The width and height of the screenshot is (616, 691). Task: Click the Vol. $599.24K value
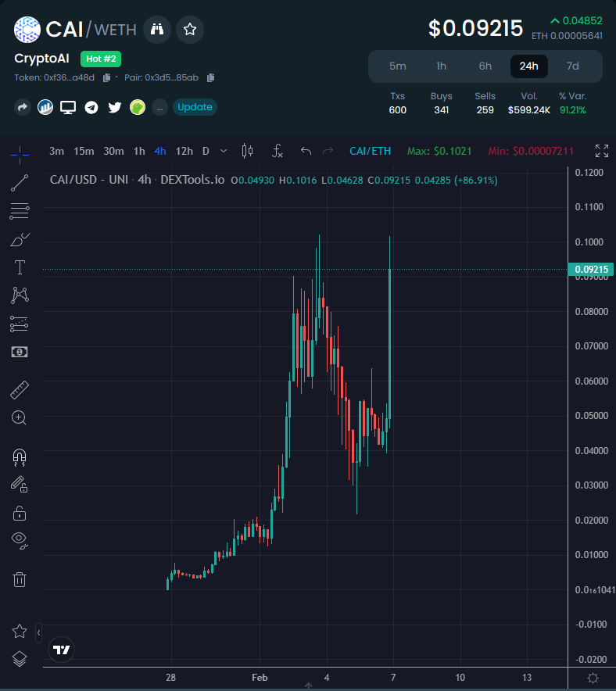coord(528,110)
